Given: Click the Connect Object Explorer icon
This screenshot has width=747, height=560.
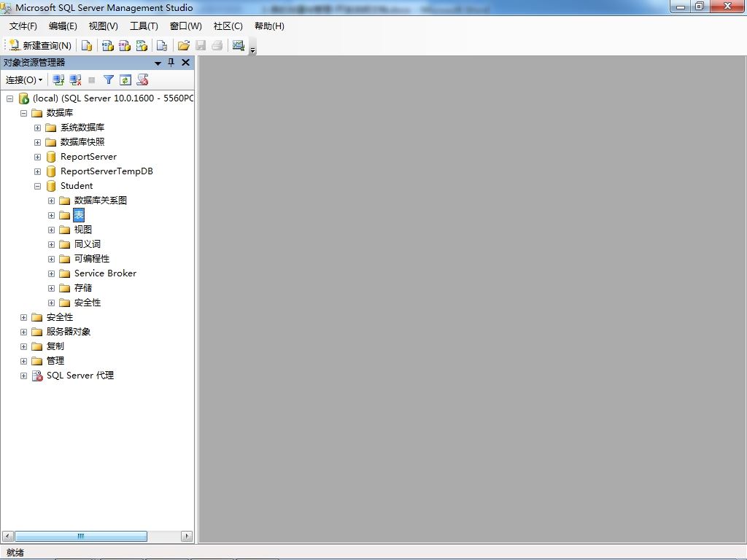Looking at the screenshot, I should point(58,80).
